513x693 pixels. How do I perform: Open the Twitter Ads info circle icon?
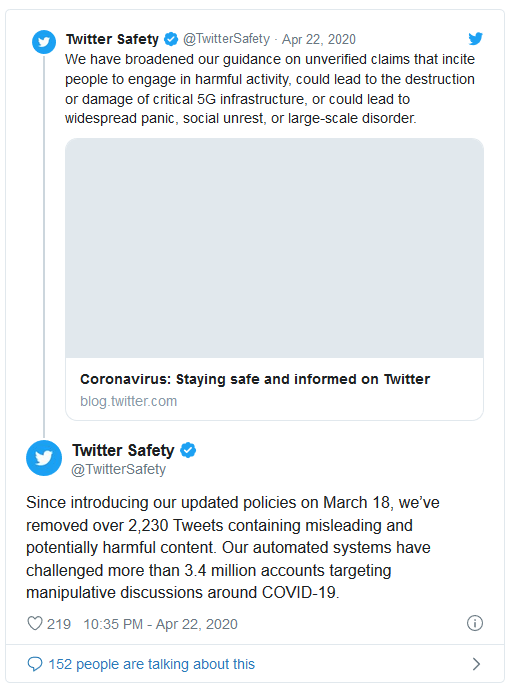click(x=475, y=623)
